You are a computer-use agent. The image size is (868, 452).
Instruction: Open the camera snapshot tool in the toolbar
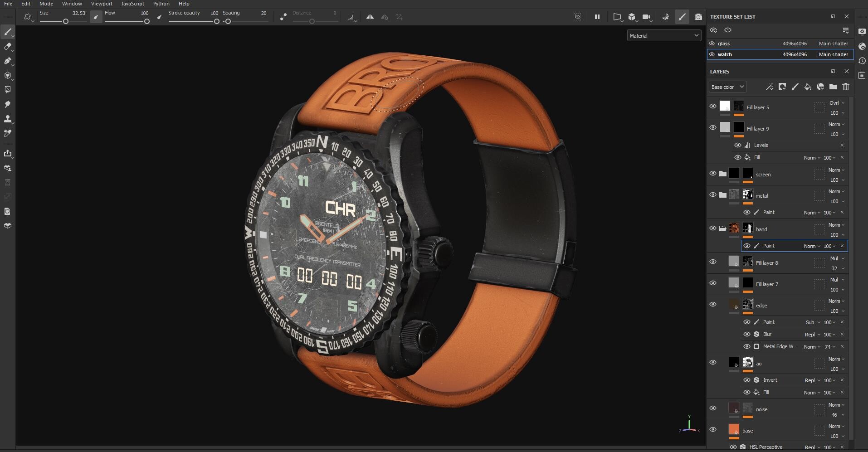tap(698, 17)
